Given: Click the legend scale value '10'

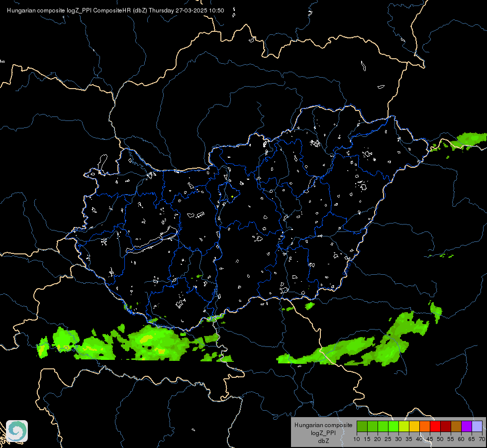Looking at the screenshot, I should [357, 439].
